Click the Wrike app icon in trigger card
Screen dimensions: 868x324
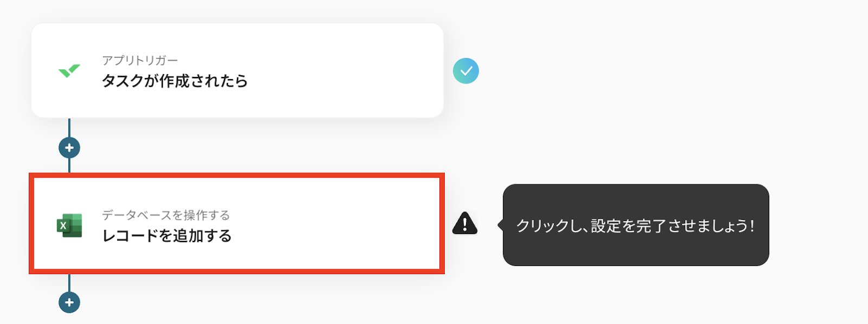point(69,71)
